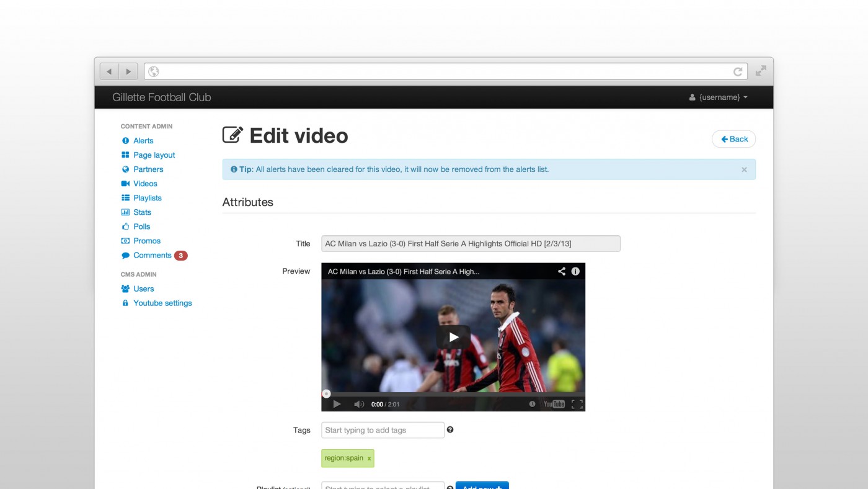This screenshot has width=868, height=489.
Task: Click the Alerts exclamation icon
Action: pos(125,141)
